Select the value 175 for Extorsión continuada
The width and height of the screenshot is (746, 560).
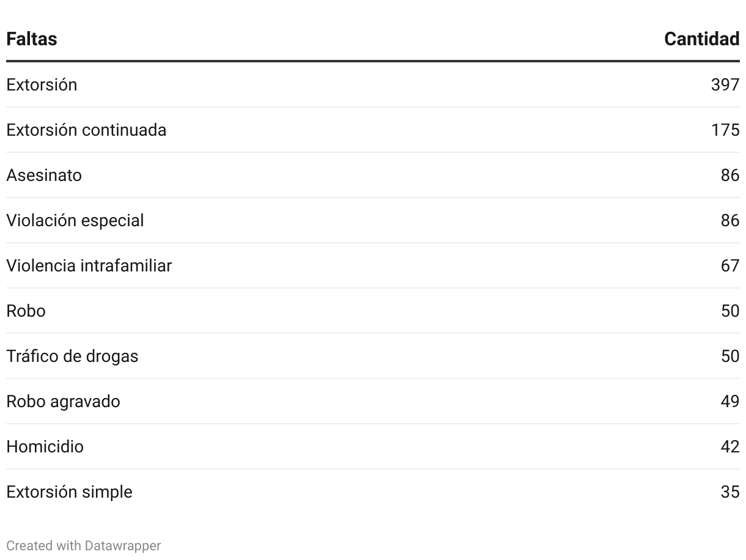click(x=725, y=130)
